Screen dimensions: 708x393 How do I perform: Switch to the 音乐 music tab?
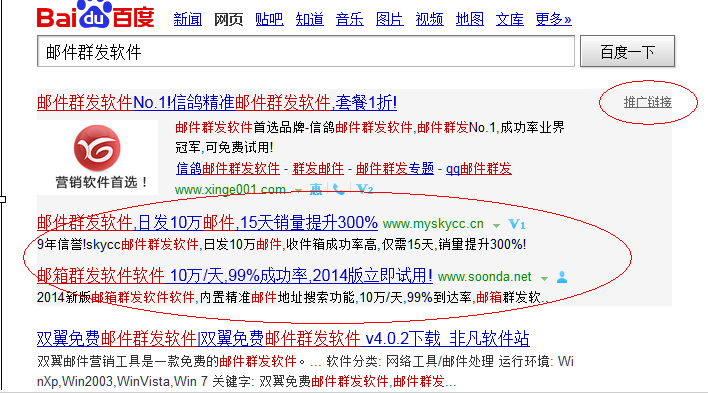[349, 19]
